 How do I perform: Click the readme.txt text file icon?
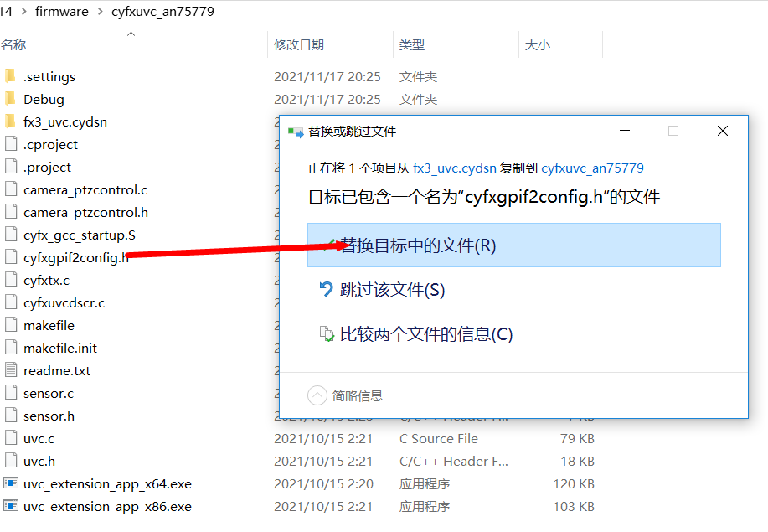[x=10, y=370]
